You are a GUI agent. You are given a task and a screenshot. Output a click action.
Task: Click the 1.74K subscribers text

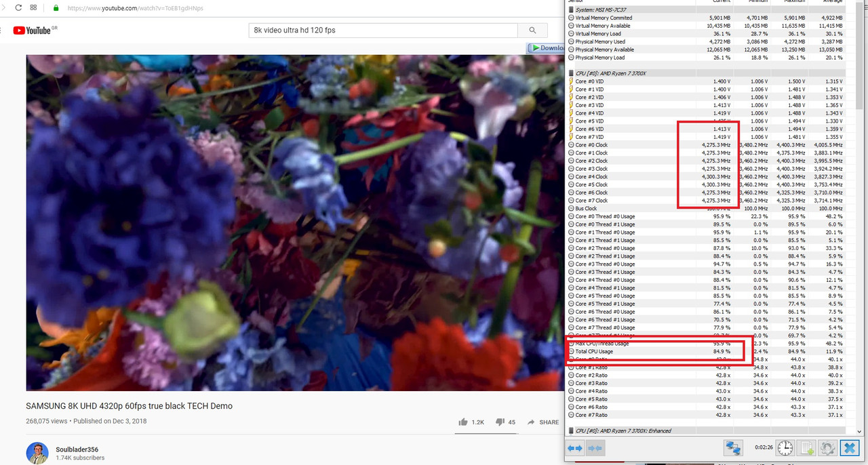tap(80, 458)
